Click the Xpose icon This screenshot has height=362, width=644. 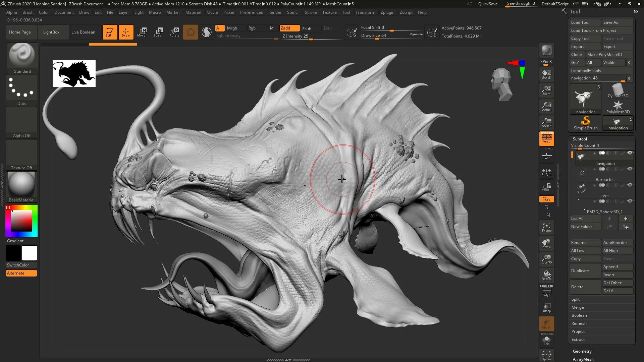546,355
